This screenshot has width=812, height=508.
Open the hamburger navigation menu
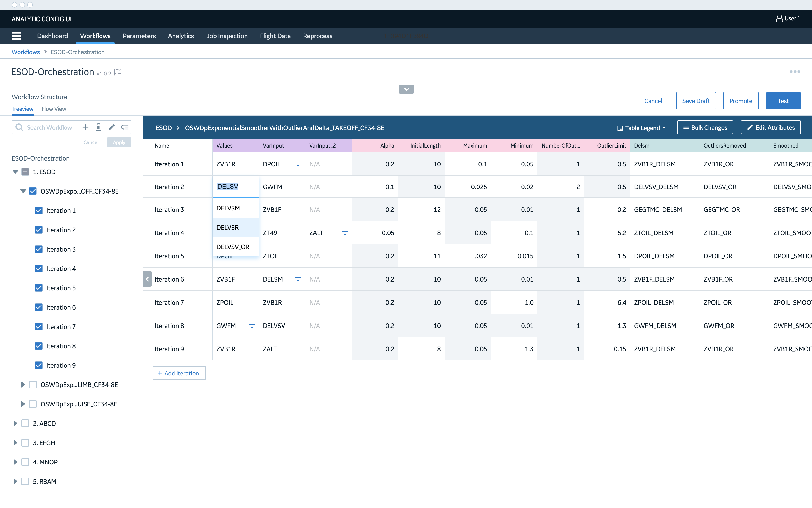[16, 36]
